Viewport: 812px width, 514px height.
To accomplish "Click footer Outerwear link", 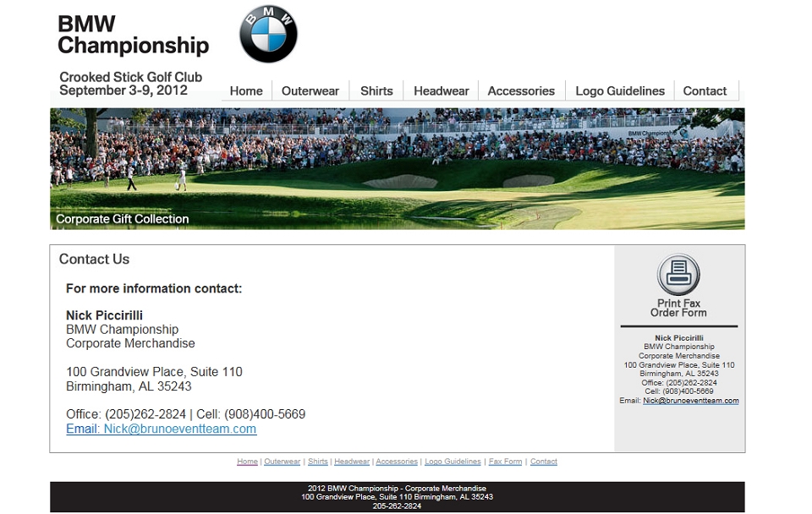I will [x=283, y=462].
